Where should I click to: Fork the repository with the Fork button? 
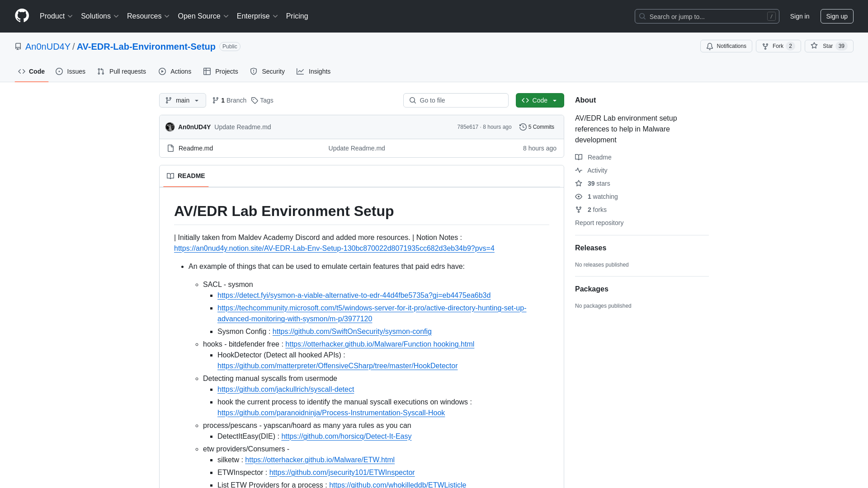[778, 46]
